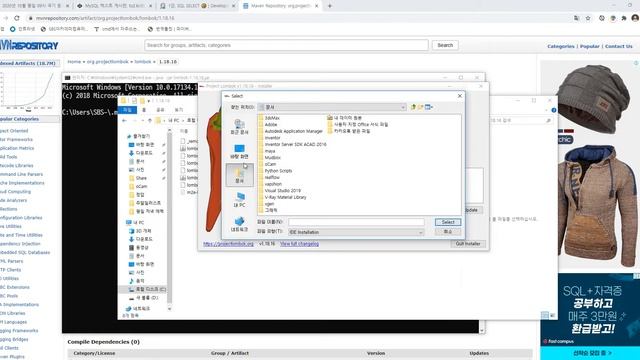The width and height of the screenshot is (640, 360).
Task: Bookmark this page with star icon
Action: point(588,18)
